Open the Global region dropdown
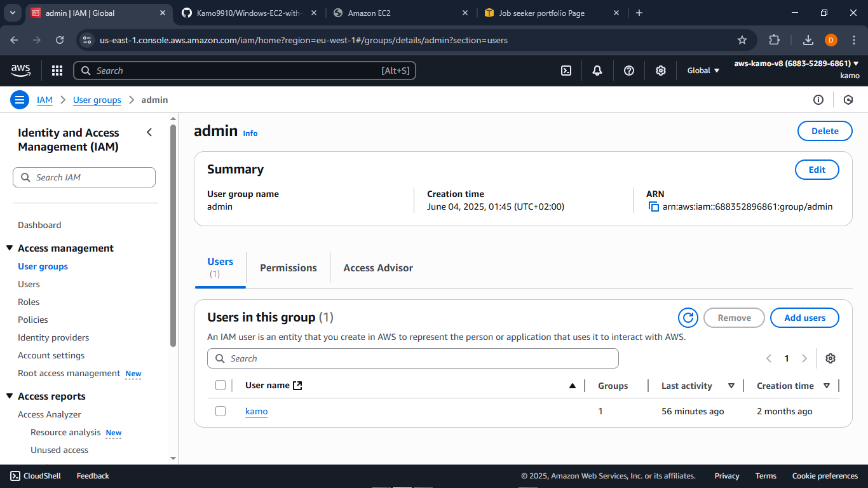Image resolution: width=868 pixels, height=488 pixels. tap(703, 71)
